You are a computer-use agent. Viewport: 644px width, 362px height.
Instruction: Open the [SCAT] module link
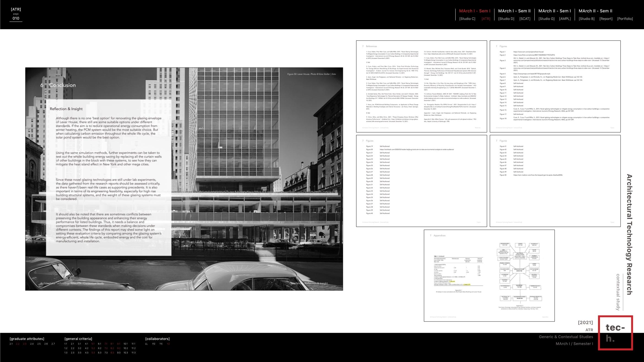tap(524, 19)
